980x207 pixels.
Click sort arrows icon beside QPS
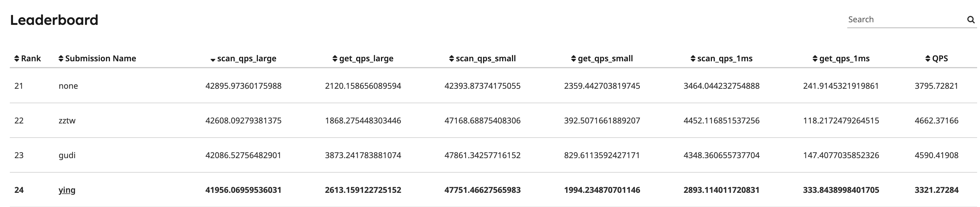tap(928, 59)
